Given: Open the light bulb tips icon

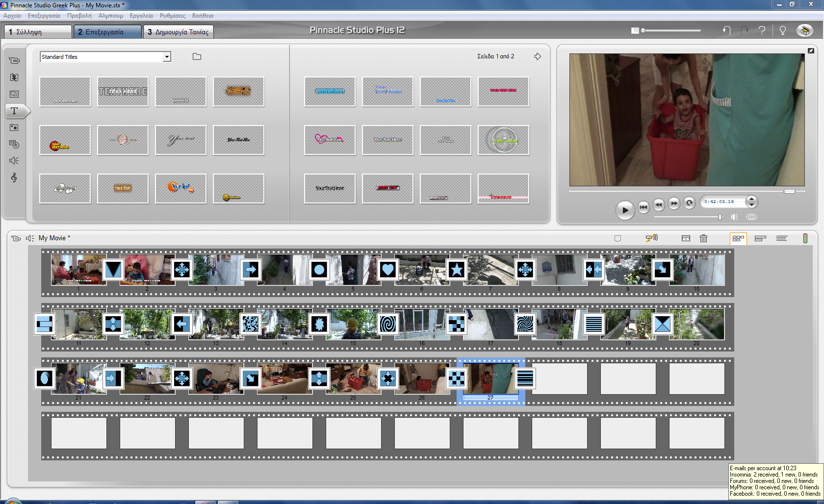Looking at the screenshot, I should pyautogui.click(x=783, y=30).
